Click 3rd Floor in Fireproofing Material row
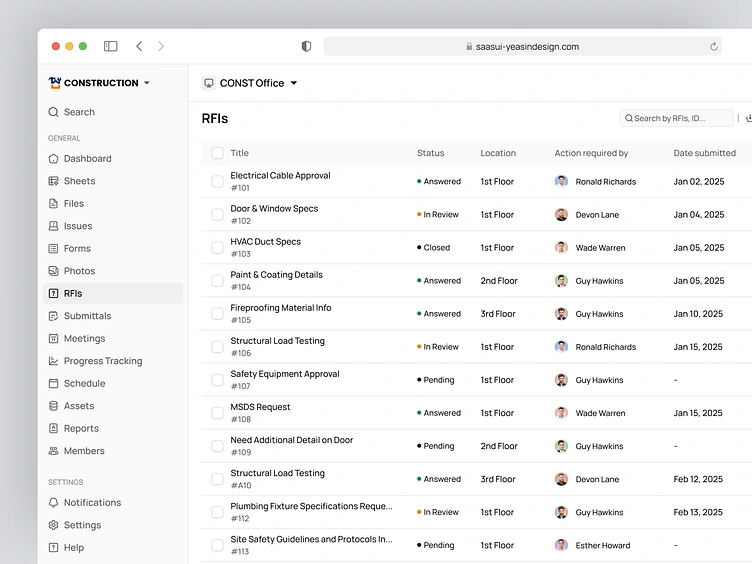The height and width of the screenshot is (564, 752). (x=498, y=314)
